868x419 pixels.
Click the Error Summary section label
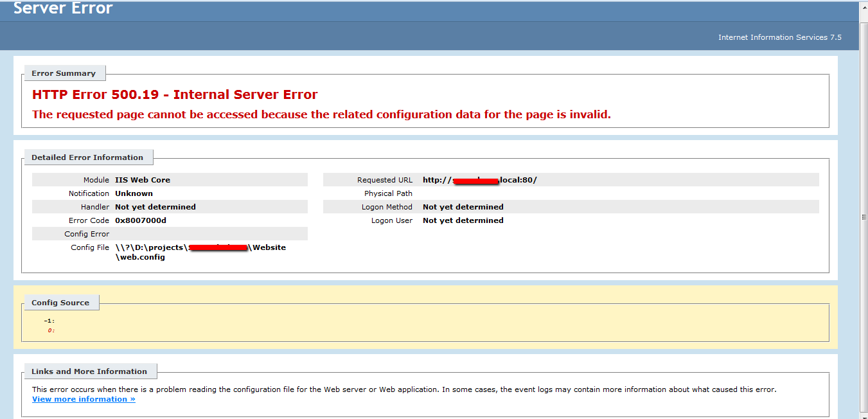pyautogui.click(x=64, y=73)
